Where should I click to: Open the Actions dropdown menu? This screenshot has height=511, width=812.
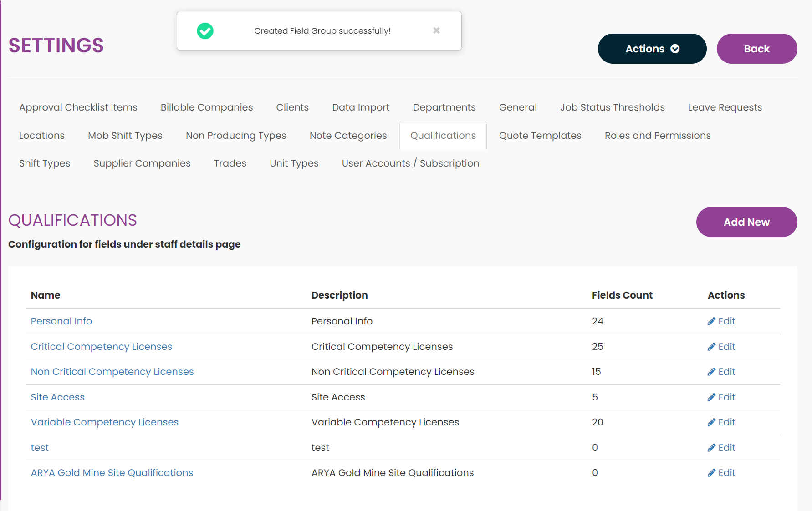[652, 49]
